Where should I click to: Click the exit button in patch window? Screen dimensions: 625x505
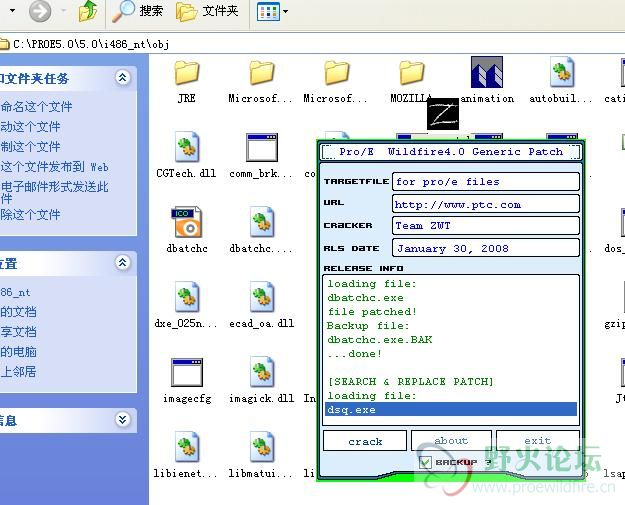[x=538, y=440]
